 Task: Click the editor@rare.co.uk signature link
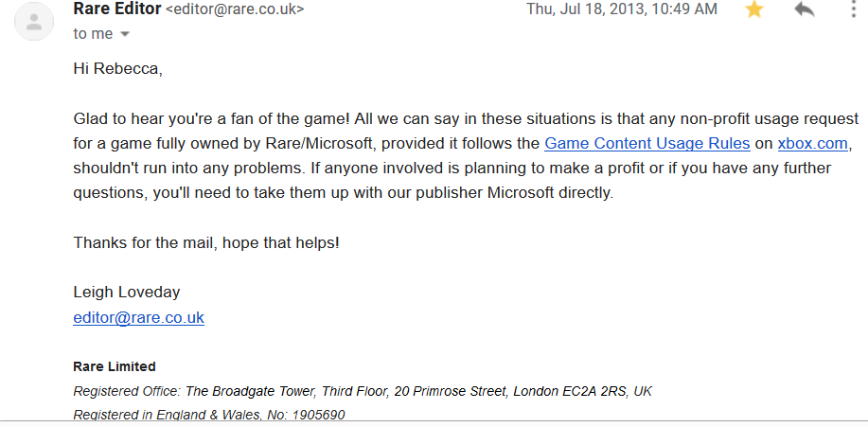tap(138, 317)
